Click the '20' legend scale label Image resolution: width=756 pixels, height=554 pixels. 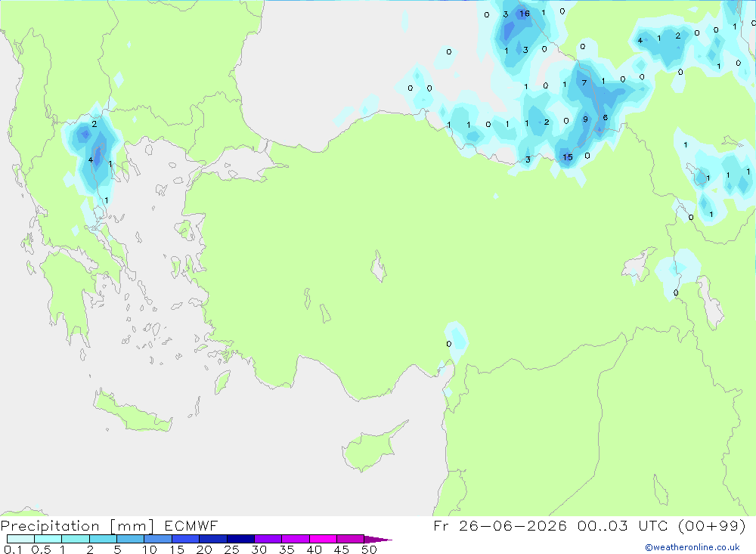click(x=204, y=549)
